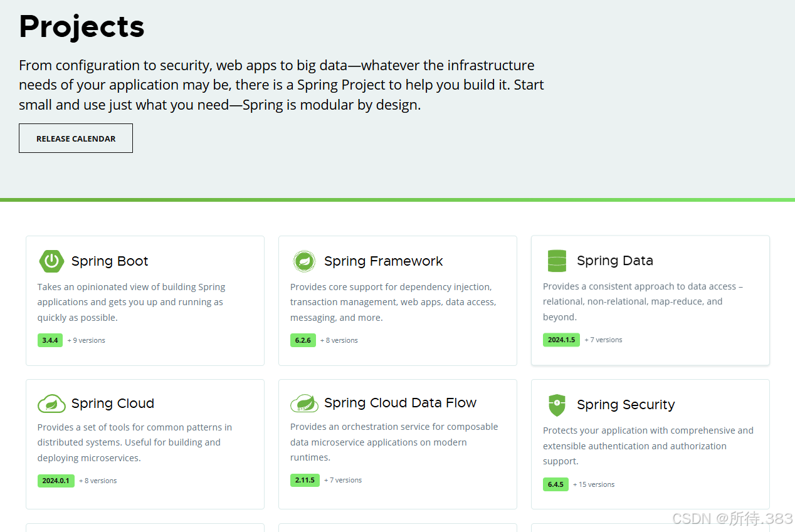The image size is (795, 532).
Task: Click the Spring Cloud description text
Action: pos(134,442)
